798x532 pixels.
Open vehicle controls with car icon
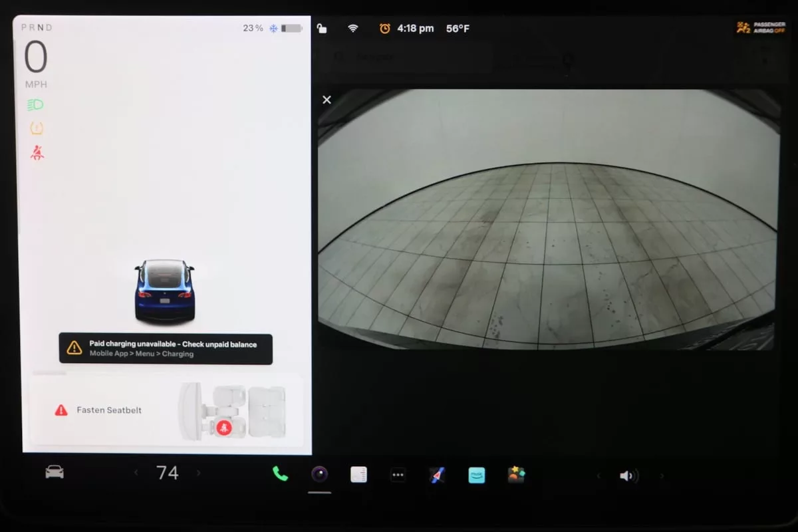pos(55,472)
